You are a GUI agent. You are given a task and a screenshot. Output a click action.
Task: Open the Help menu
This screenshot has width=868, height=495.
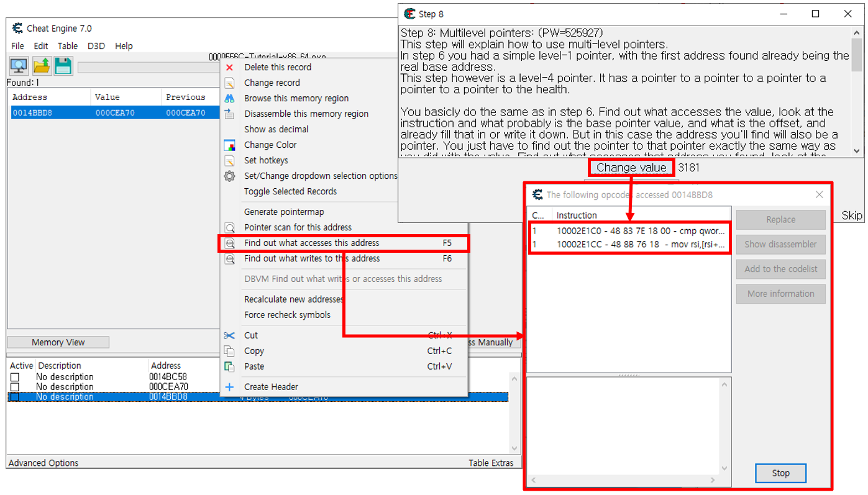[x=124, y=46]
